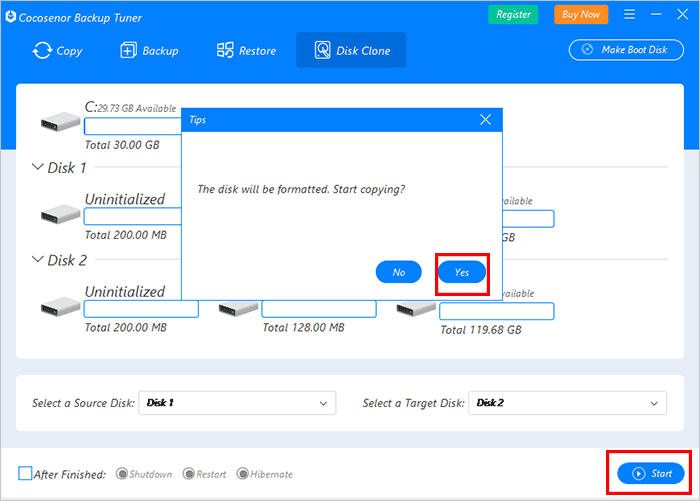Click the green Register button
The height and width of the screenshot is (501, 700).
[513, 14]
